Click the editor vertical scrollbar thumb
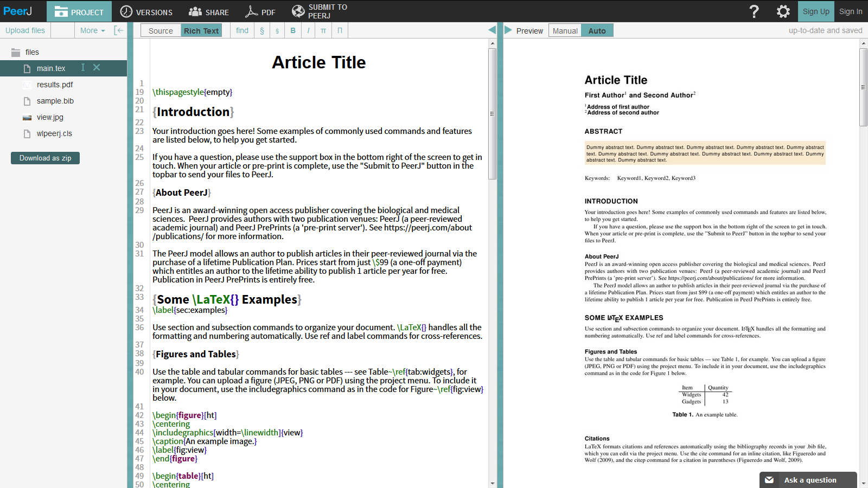 coord(492,114)
